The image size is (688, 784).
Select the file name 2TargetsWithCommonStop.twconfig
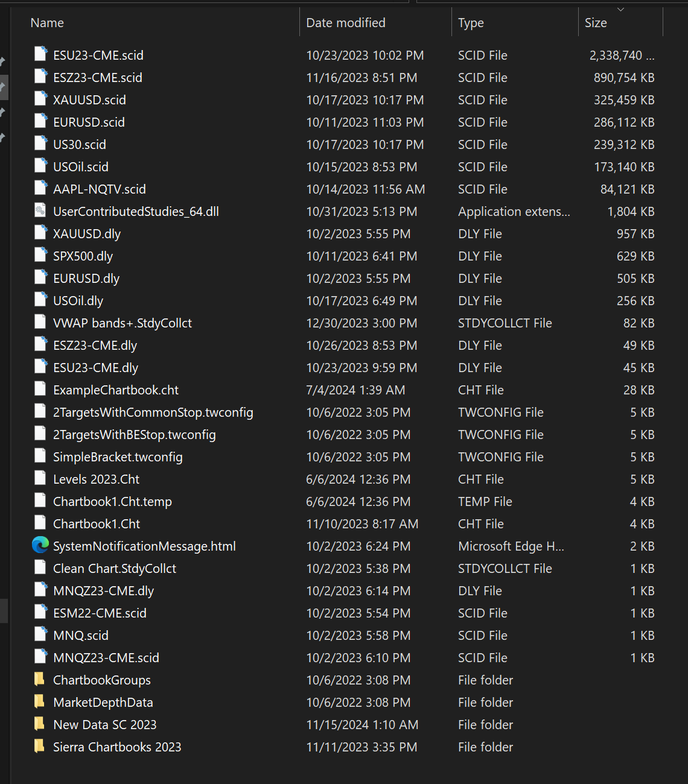point(153,413)
